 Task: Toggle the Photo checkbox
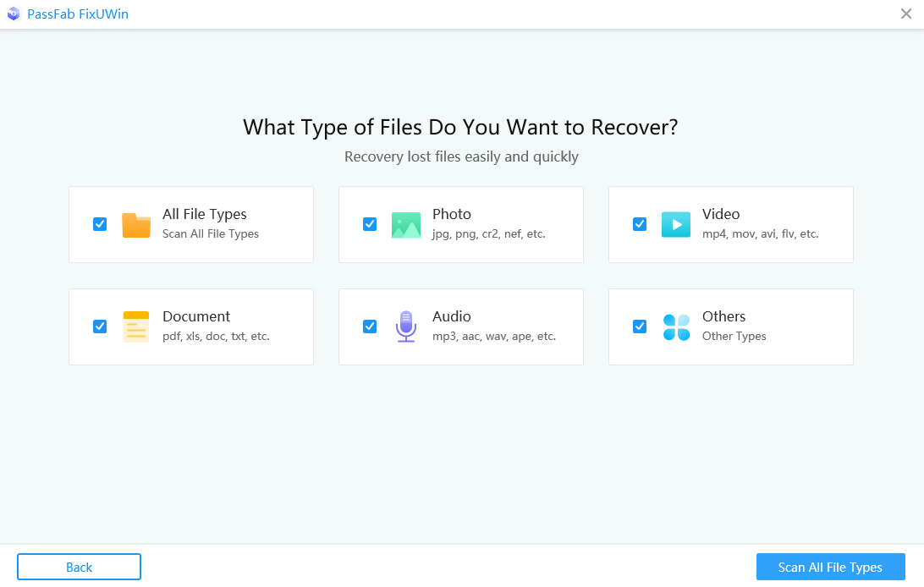[x=370, y=224]
